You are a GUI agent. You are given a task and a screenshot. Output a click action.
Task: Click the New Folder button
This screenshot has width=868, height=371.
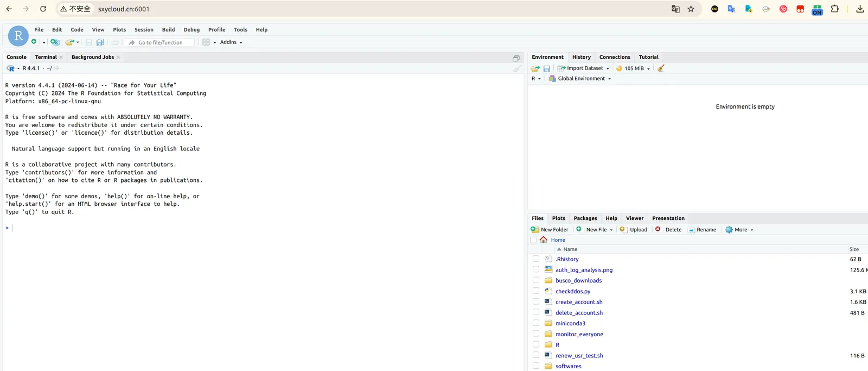tap(550, 230)
